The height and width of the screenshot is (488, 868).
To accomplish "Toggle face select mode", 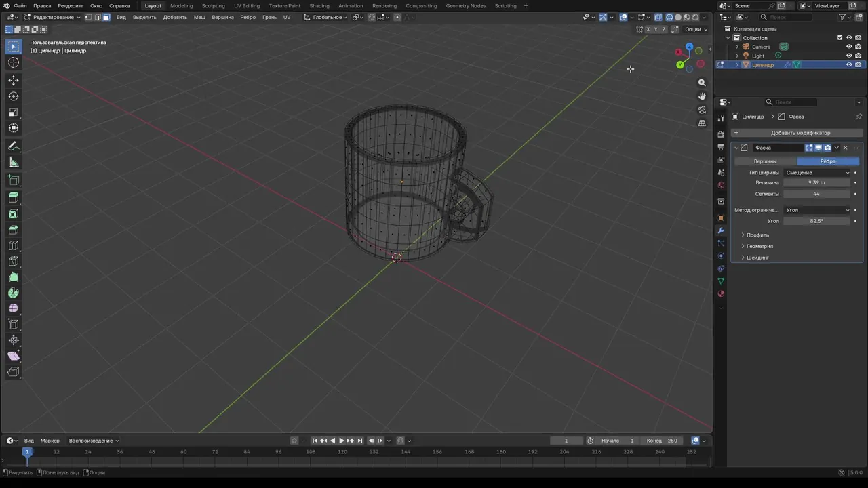I will (x=106, y=17).
